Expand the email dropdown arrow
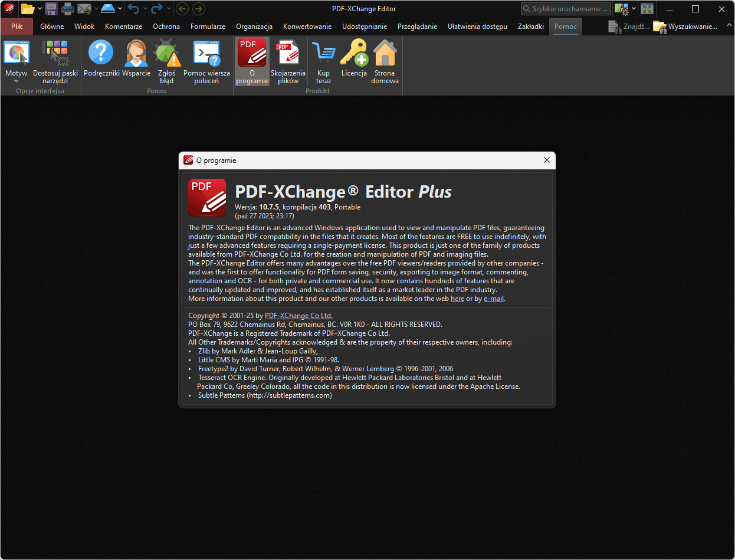Screen dimensions: 735x560 (96, 9)
